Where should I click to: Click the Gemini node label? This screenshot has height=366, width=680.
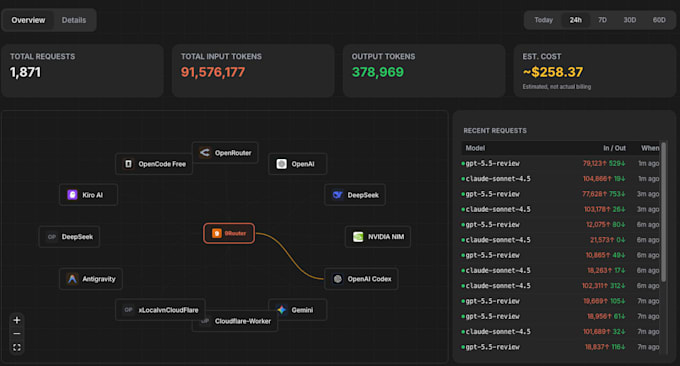(302, 310)
